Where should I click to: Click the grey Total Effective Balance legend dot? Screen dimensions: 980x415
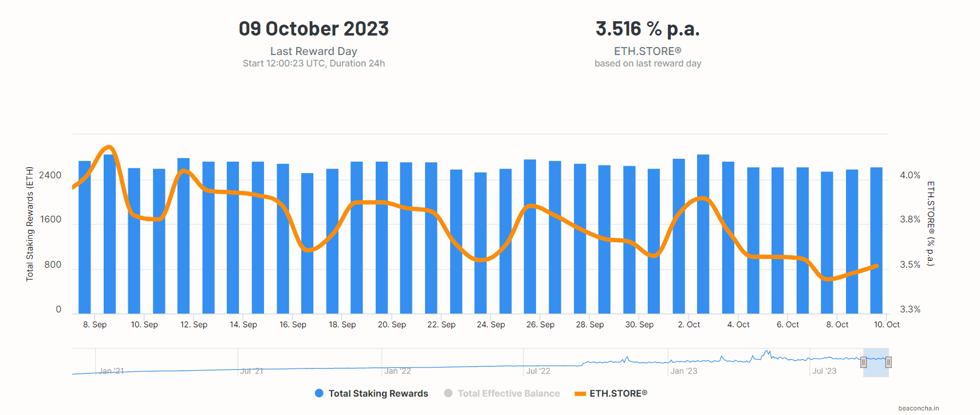point(448,393)
